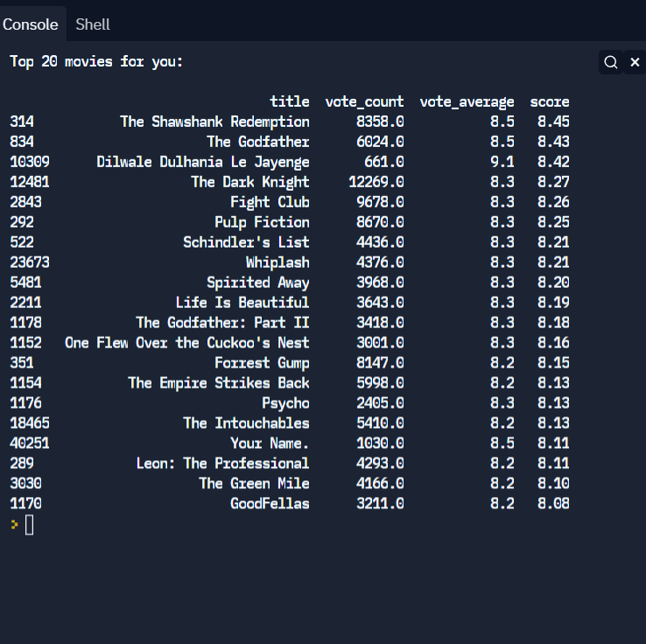The width and height of the screenshot is (646, 644).
Task: Click the 'vote_count' column header
Action: coord(365,101)
